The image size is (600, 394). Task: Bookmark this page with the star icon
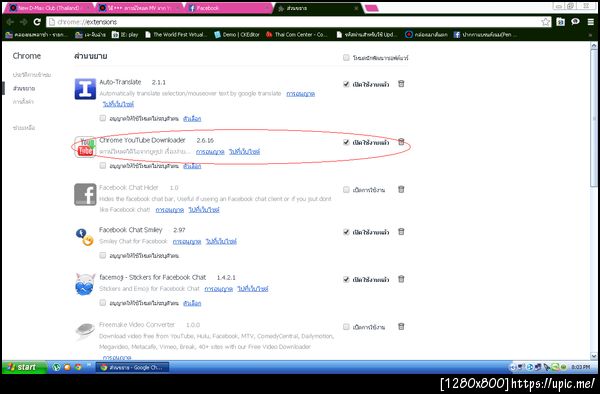(x=546, y=22)
